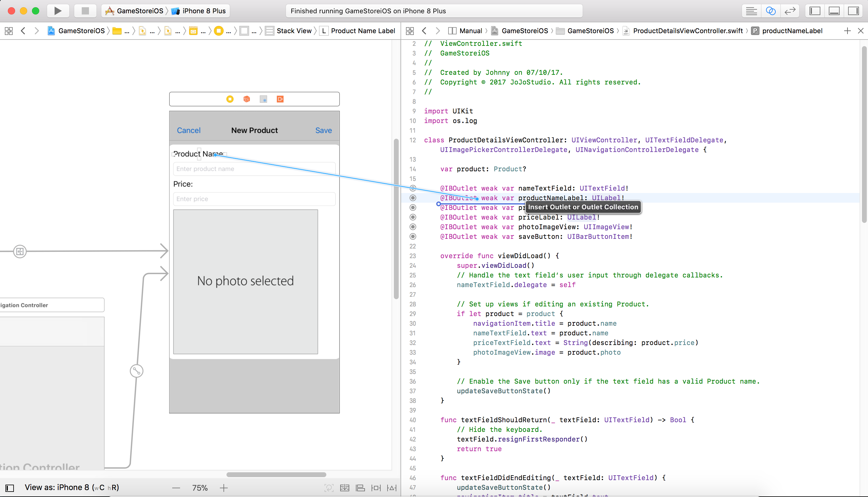Open the GameStoreiOS scheme selector

point(134,11)
